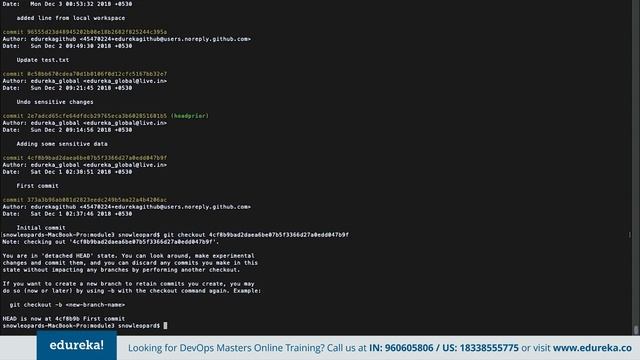Click the IN: 960605806 phone number
Viewport: 640px width, 360px height.
point(401,348)
